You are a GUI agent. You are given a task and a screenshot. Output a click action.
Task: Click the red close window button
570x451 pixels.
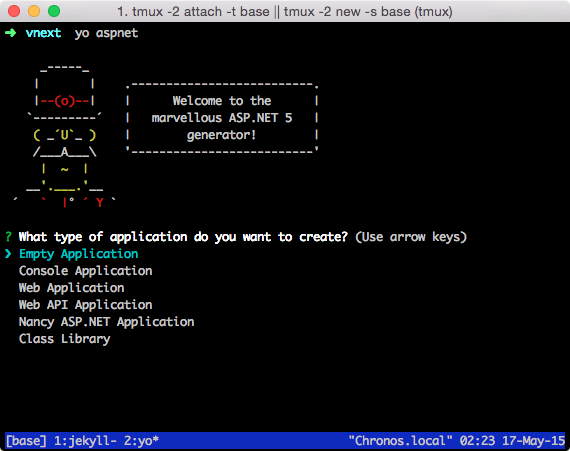[14, 11]
